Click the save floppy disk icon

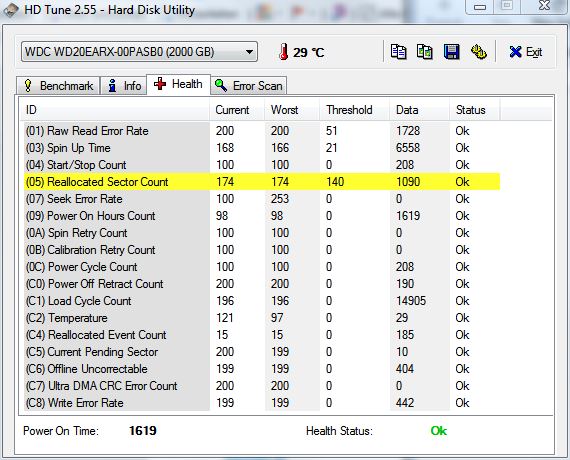(451, 52)
